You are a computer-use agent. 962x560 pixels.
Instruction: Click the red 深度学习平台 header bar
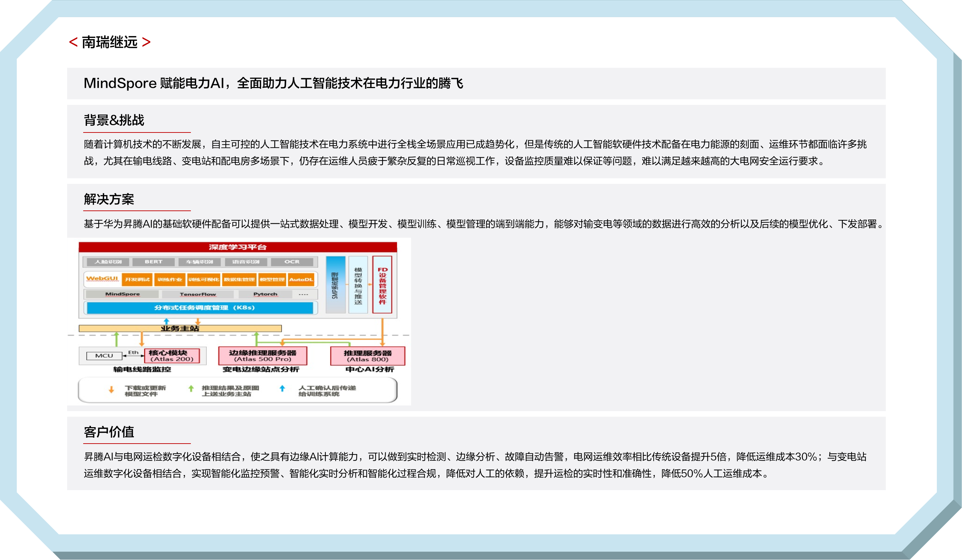click(x=237, y=247)
